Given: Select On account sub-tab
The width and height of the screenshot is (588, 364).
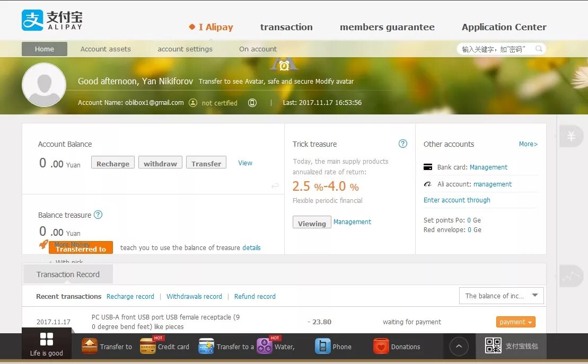Looking at the screenshot, I should (x=258, y=49).
